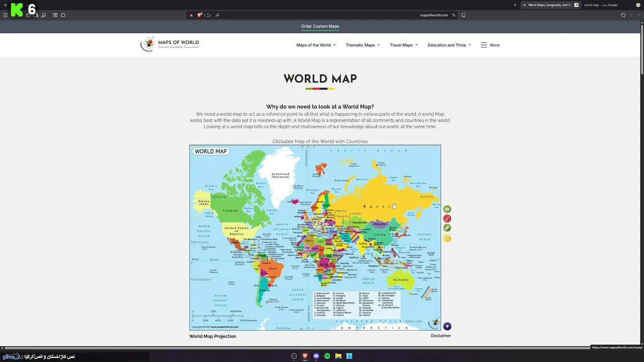Expand the Maps of the World dropdown
Image resolution: width=644 pixels, height=362 pixels.
coord(316,45)
